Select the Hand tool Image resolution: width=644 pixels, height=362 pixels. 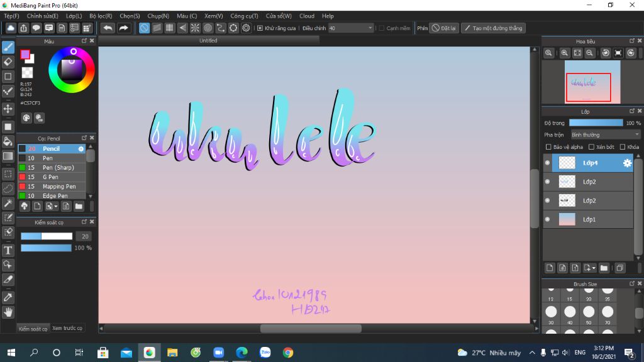coord(8,312)
